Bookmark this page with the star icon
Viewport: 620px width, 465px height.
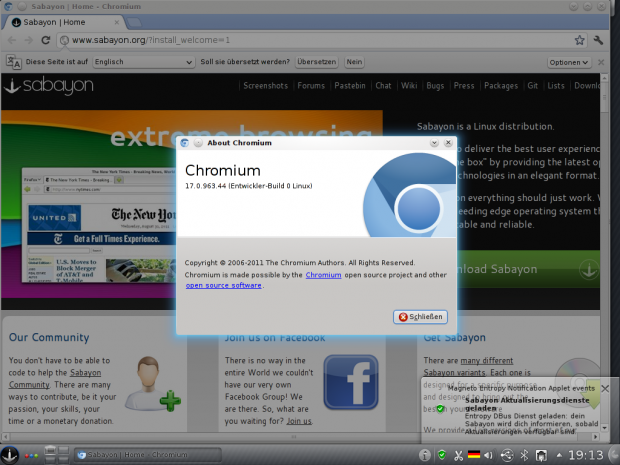tap(579, 40)
